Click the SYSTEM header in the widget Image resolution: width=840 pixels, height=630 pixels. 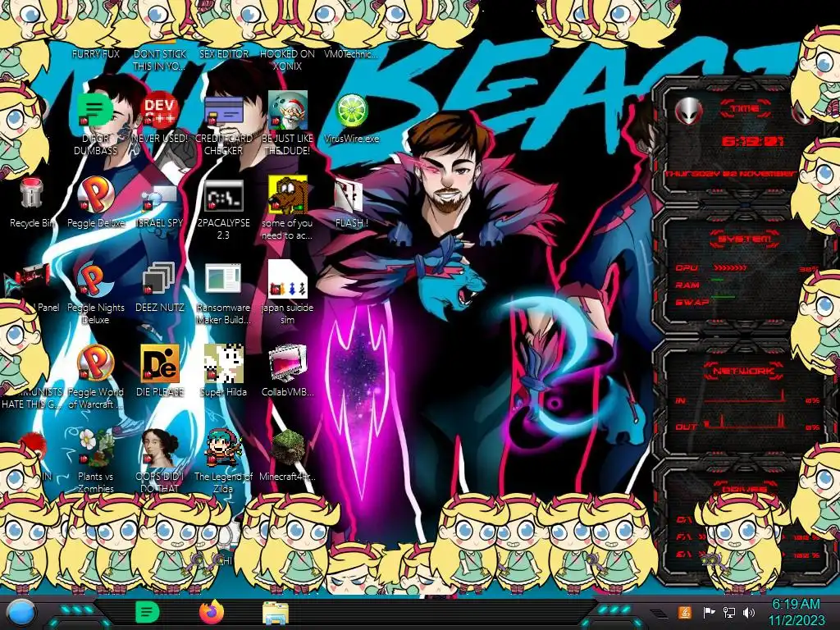pyautogui.click(x=745, y=239)
